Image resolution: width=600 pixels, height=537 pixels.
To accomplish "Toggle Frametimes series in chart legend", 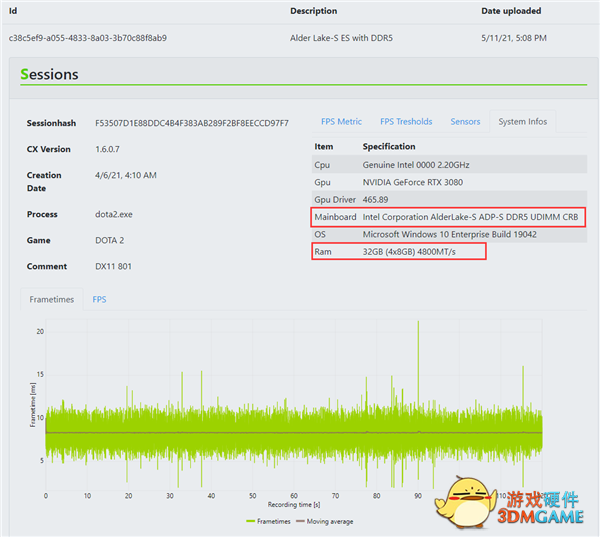I will [x=268, y=521].
